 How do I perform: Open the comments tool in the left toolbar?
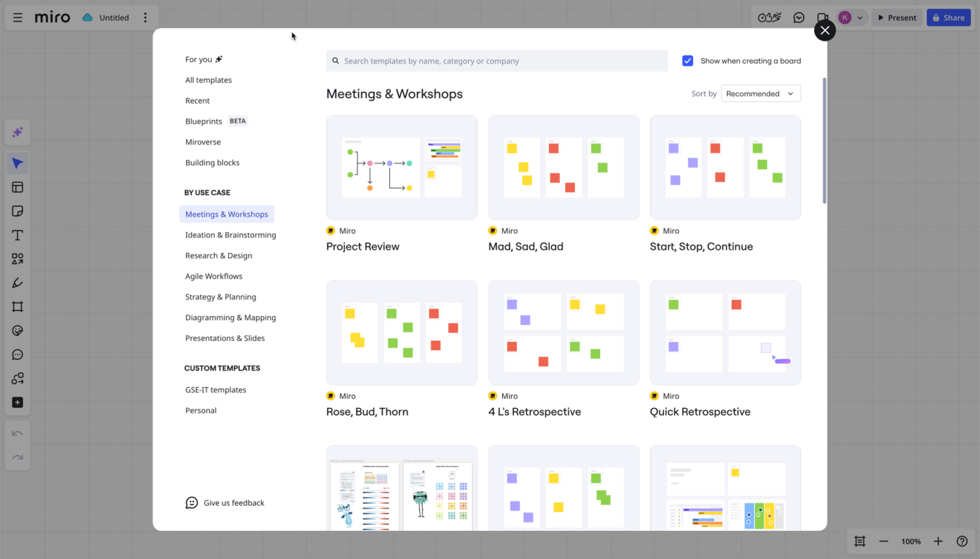pos(17,355)
